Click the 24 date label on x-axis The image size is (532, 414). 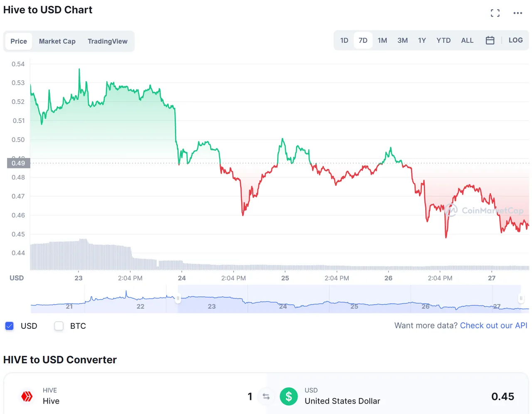point(182,278)
